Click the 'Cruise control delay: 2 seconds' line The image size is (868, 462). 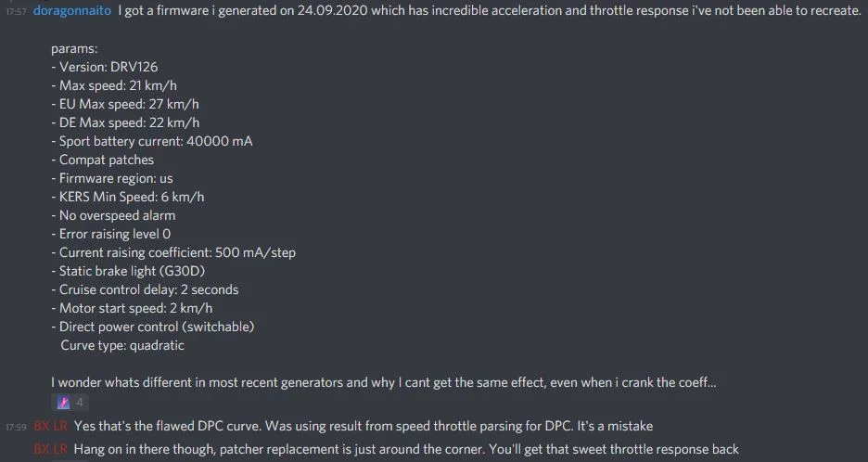[145, 289]
